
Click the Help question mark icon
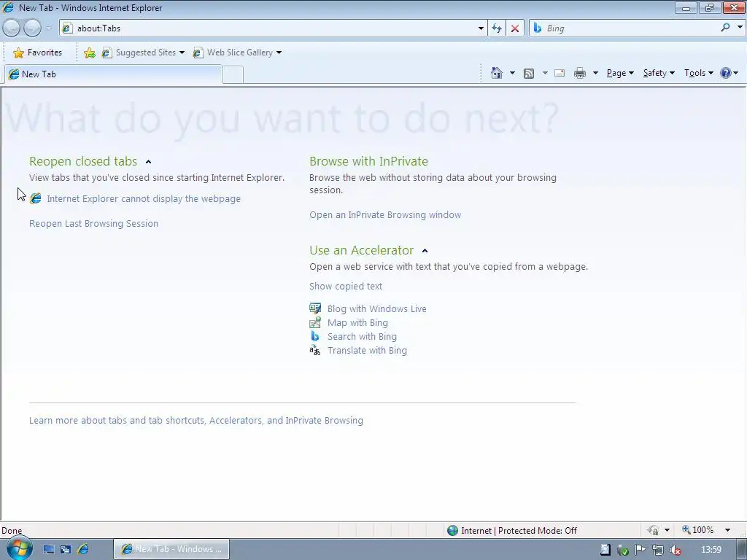tap(726, 73)
